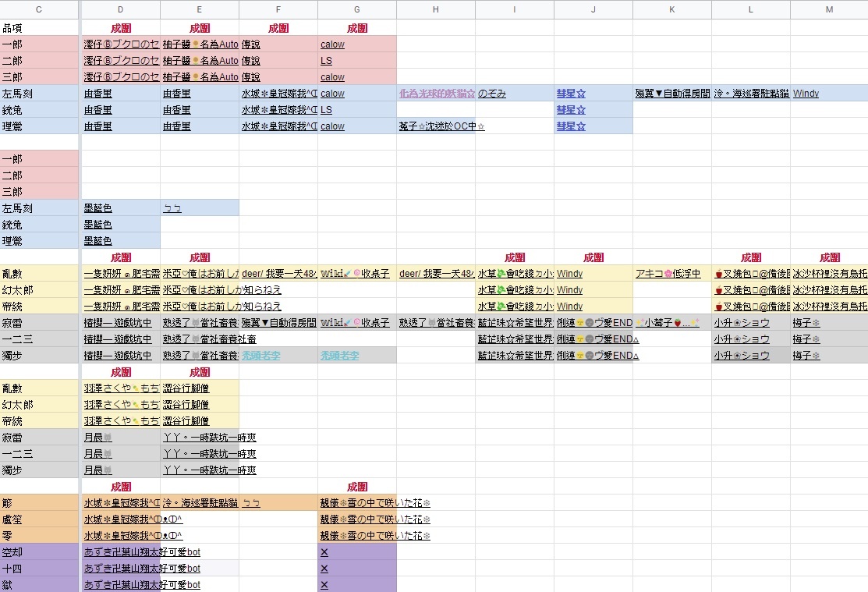
Task: Click the ✕ in the 十四 row
Action: tap(324, 569)
